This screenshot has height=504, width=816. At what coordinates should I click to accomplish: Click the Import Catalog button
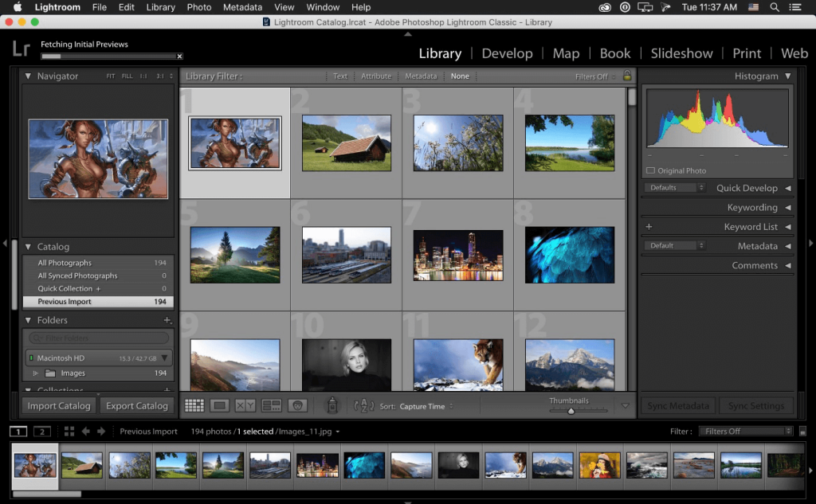pyautogui.click(x=59, y=405)
